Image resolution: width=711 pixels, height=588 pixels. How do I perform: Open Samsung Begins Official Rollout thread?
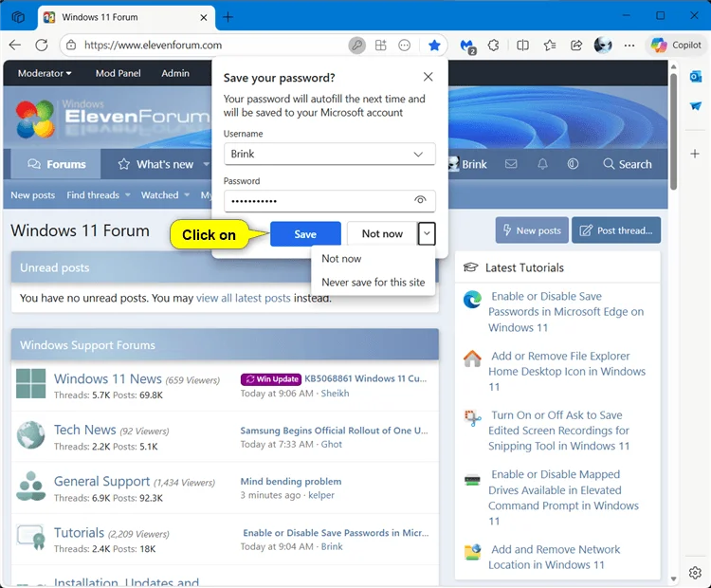tap(334, 431)
